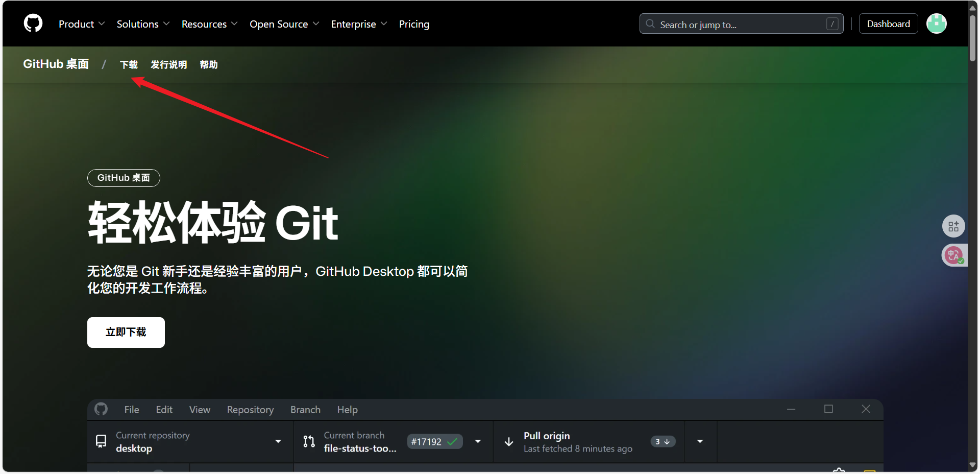Open the 发行说明 link
This screenshot has width=980, height=474.
pos(168,64)
